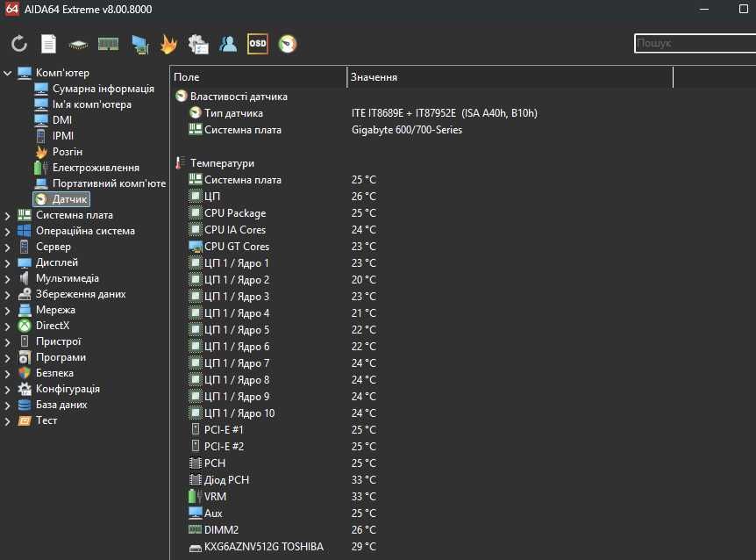The height and width of the screenshot is (560, 756).
Task: Open the IPMI tree item
Action: pyautogui.click(x=63, y=136)
